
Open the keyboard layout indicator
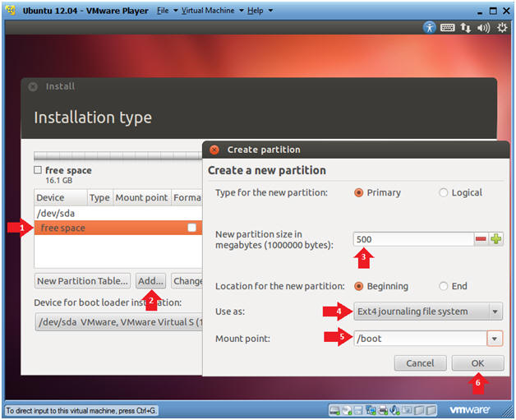click(447, 28)
